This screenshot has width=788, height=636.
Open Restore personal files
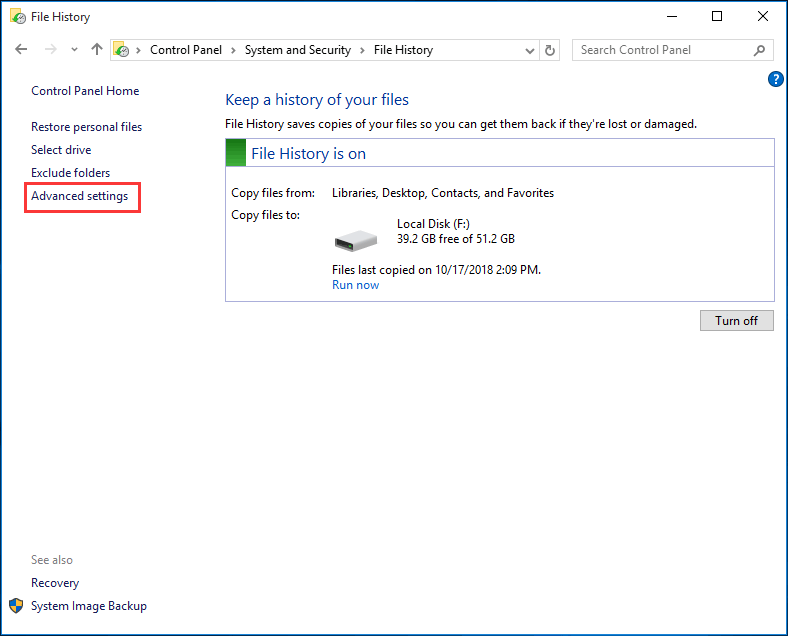point(86,127)
